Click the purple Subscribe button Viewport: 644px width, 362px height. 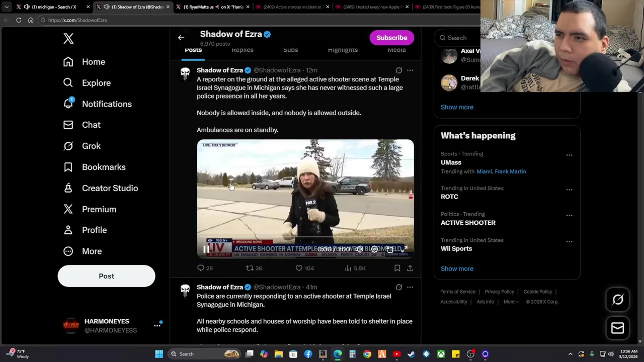point(391,38)
